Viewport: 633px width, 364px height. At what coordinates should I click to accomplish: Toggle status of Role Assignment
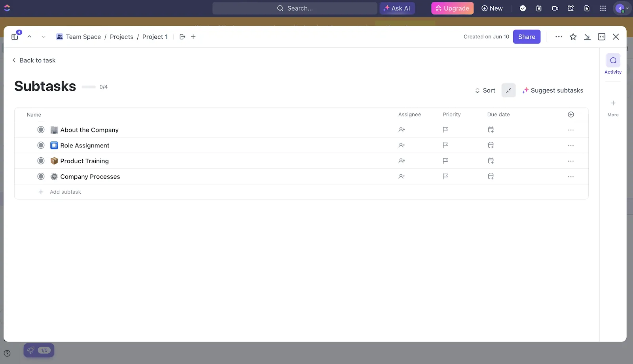[x=41, y=145]
